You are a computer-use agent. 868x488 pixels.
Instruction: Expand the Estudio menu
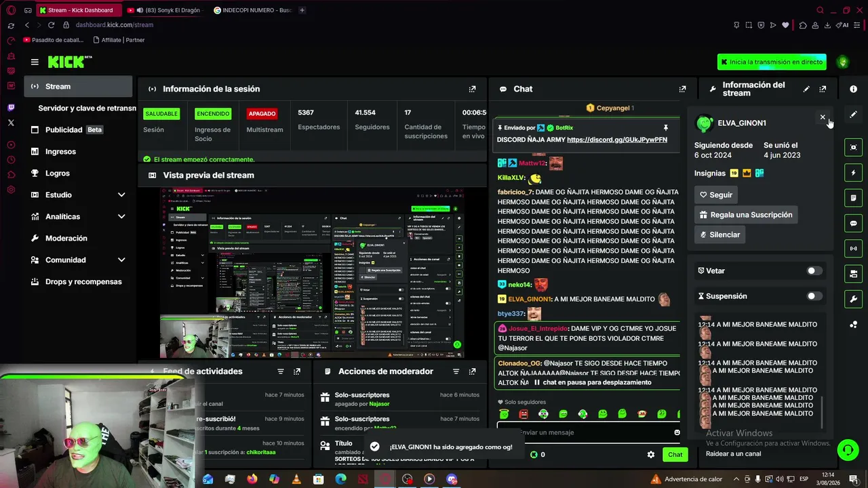[121, 195]
